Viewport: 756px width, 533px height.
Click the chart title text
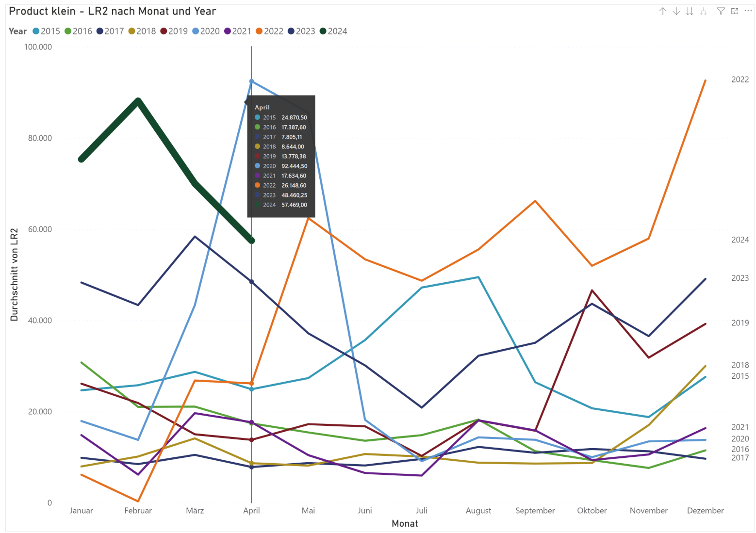click(112, 11)
